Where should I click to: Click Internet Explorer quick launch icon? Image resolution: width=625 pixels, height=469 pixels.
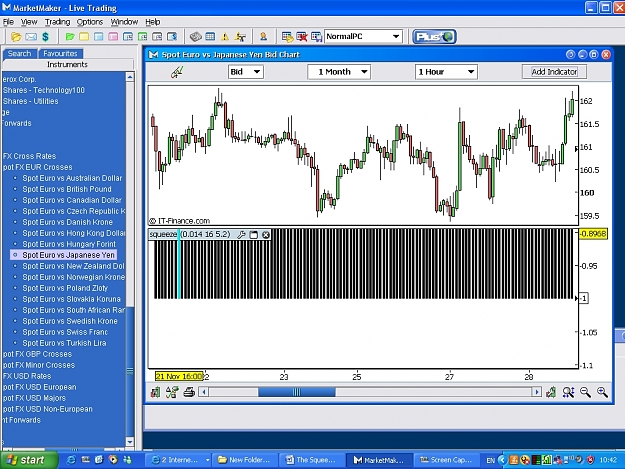point(71,460)
